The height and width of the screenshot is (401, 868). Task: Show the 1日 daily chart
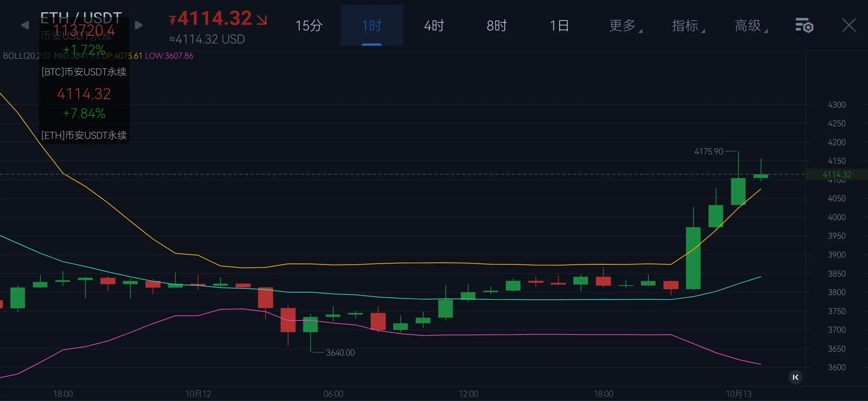[x=559, y=26]
